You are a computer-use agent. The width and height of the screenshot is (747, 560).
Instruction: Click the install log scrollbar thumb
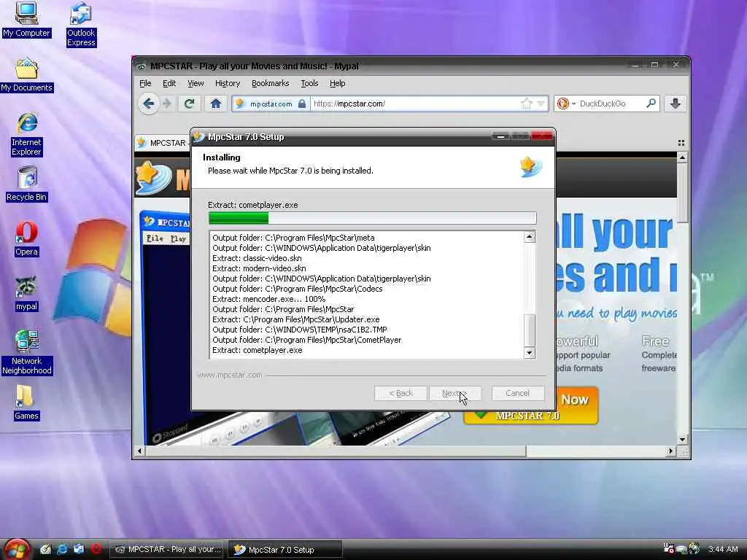[x=530, y=330]
